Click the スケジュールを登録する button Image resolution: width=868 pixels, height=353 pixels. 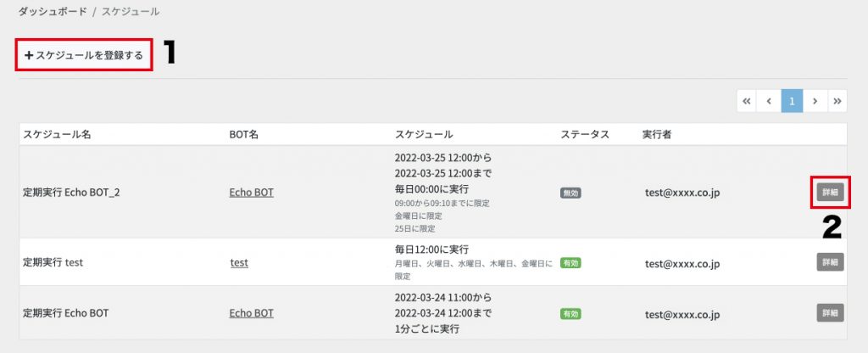point(84,55)
